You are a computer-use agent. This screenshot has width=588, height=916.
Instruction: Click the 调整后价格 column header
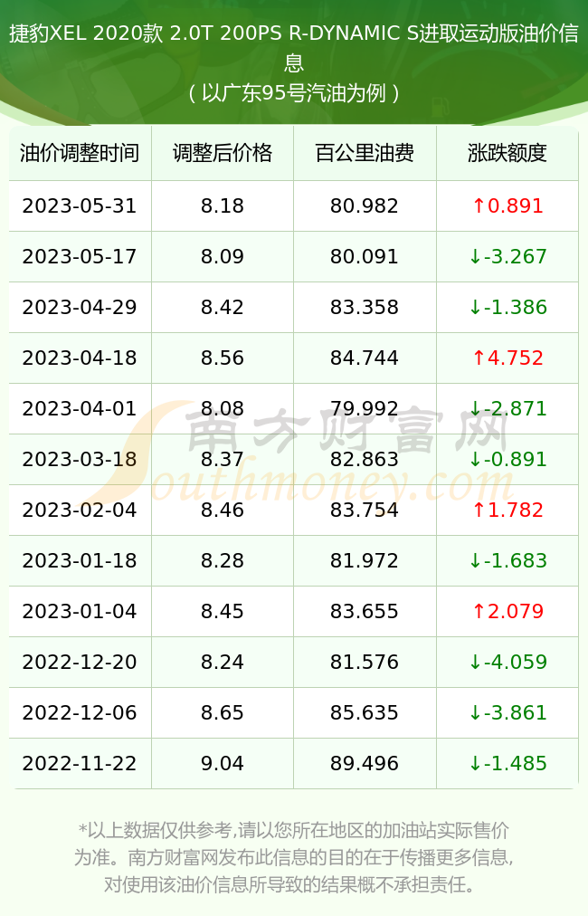click(x=223, y=153)
